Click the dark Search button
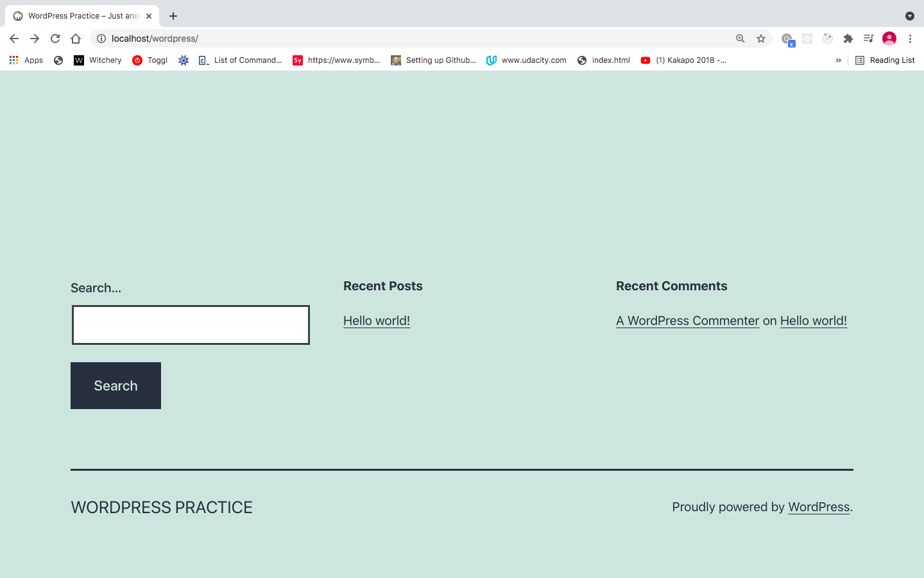 click(116, 385)
